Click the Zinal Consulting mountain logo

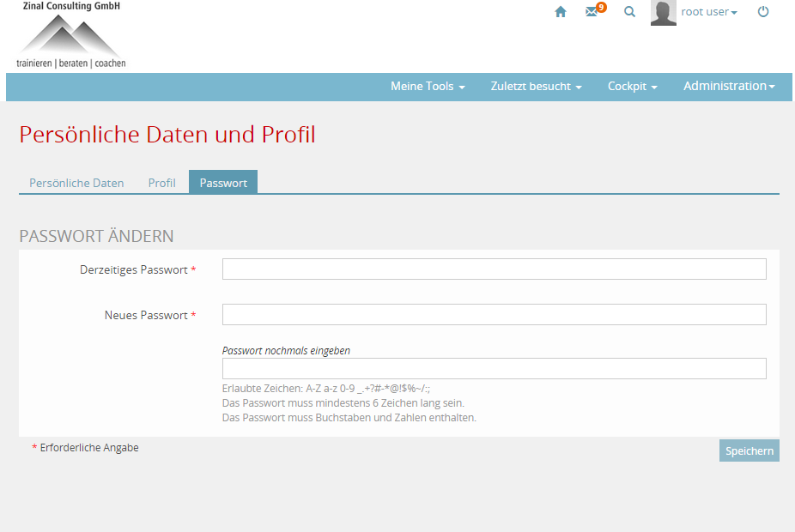pos(70,37)
